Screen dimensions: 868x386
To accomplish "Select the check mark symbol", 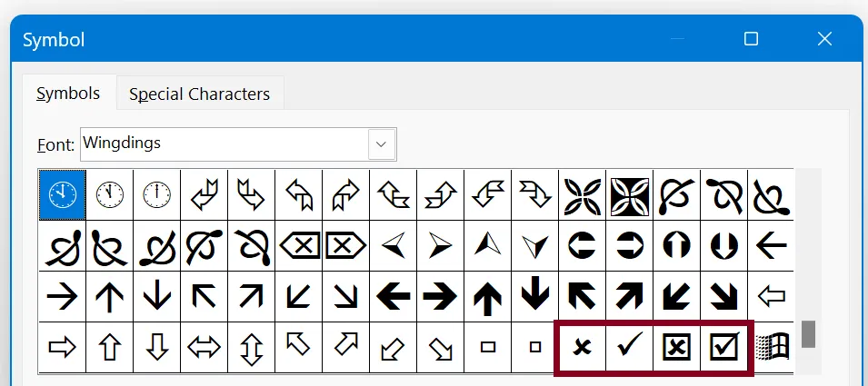I will tap(629, 346).
